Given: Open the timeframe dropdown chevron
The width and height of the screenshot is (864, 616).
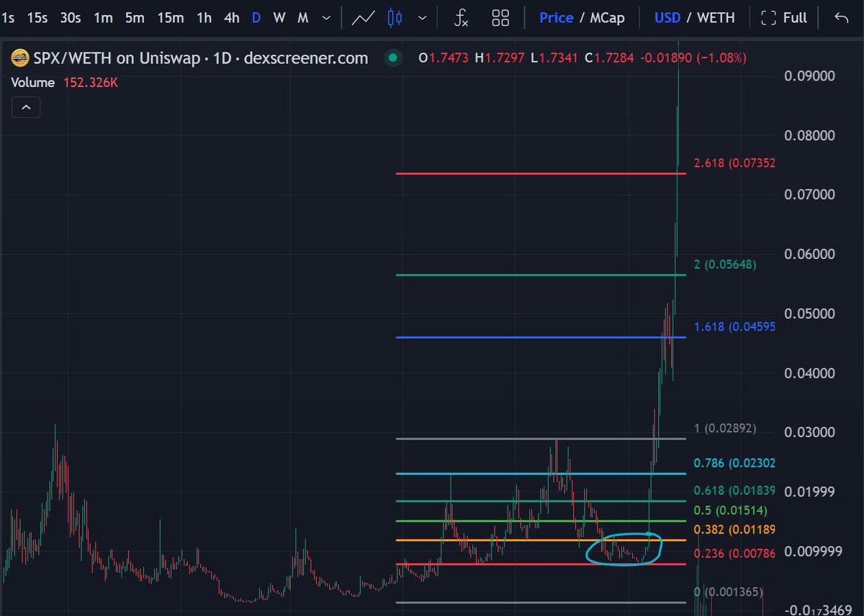Looking at the screenshot, I should [x=327, y=18].
